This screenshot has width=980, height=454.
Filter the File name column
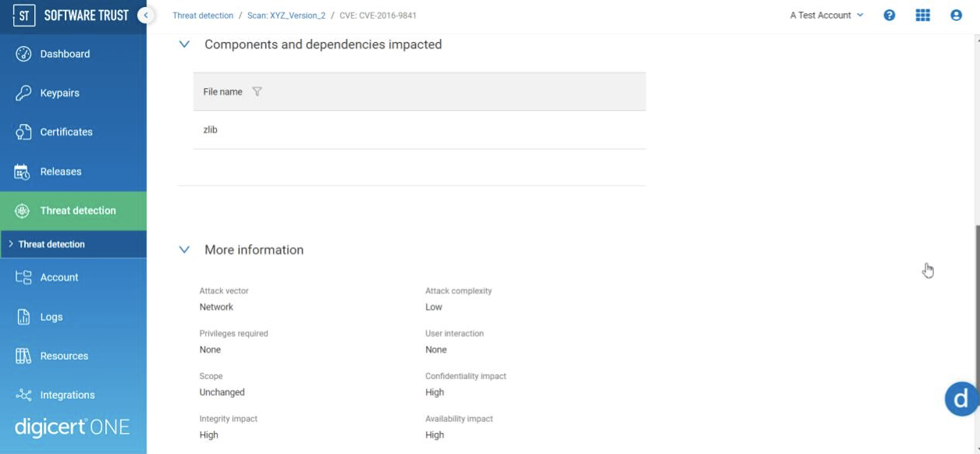point(257,91)
